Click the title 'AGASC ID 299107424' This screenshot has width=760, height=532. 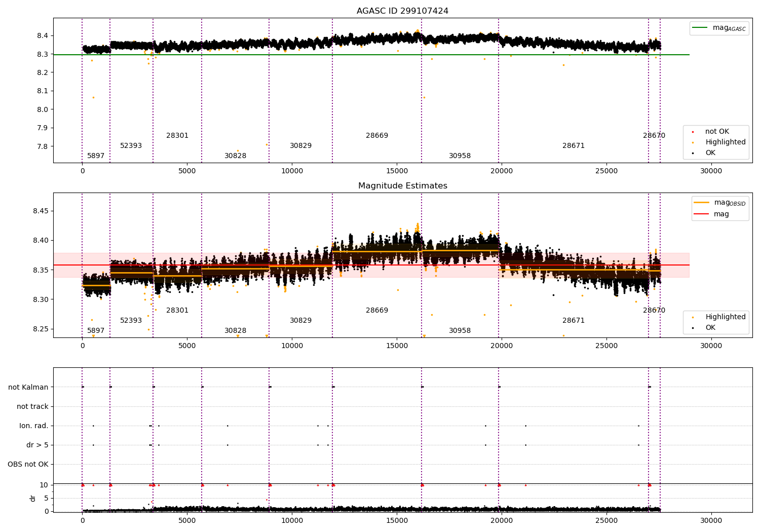(402, 11)
